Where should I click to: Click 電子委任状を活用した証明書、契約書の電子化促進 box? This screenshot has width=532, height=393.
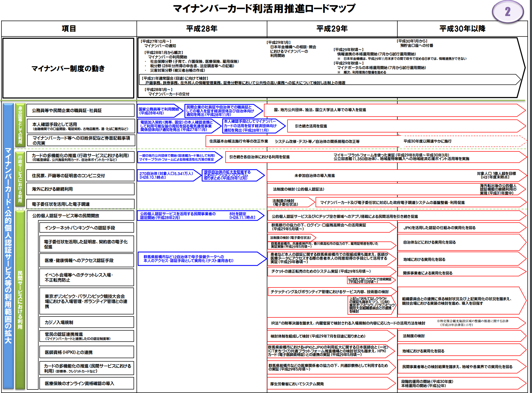click(87, 244)
